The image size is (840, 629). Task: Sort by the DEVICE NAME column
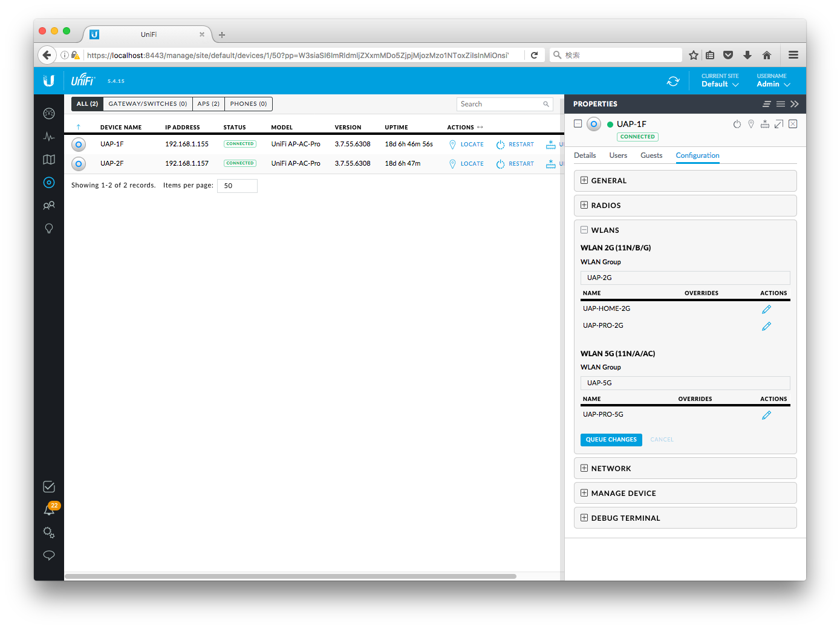coord(121,128)
